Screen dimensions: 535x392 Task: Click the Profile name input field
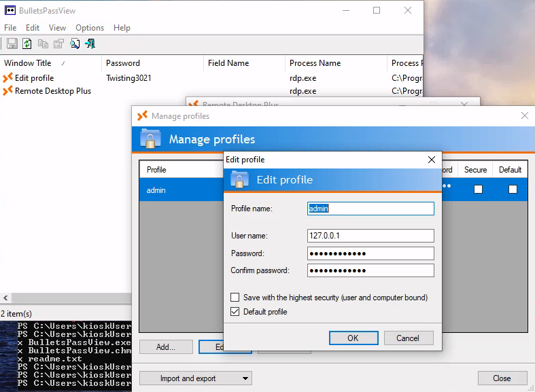click(x=370, y=209)
